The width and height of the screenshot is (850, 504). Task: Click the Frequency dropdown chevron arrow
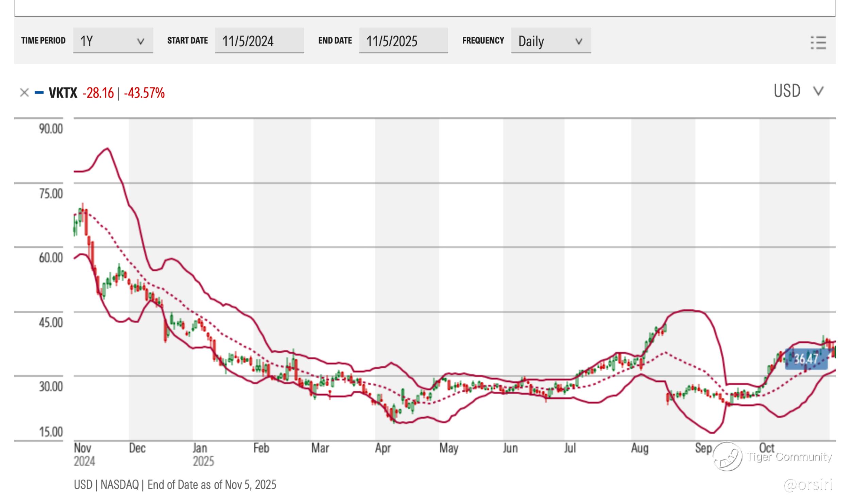click(x=579, y=41)
